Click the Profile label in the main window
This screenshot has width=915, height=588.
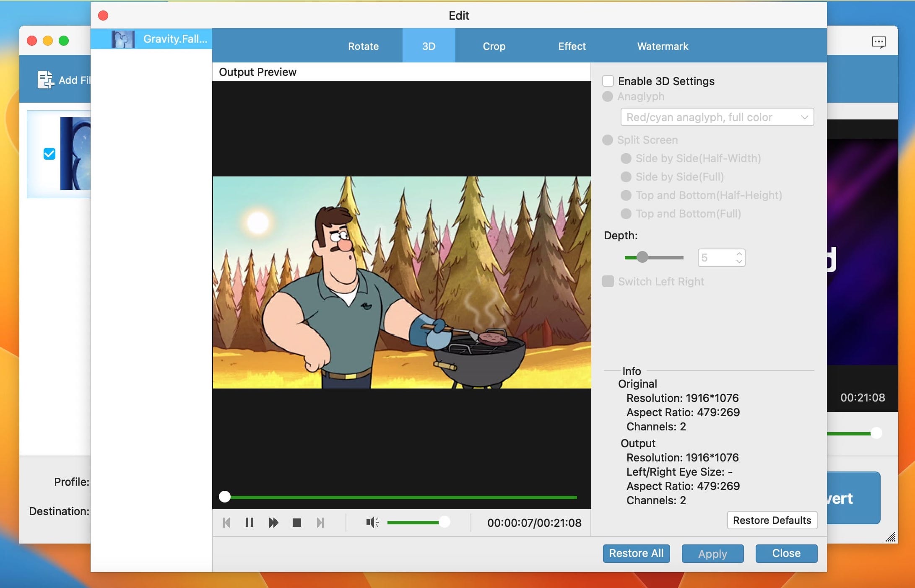pos(72,482)
